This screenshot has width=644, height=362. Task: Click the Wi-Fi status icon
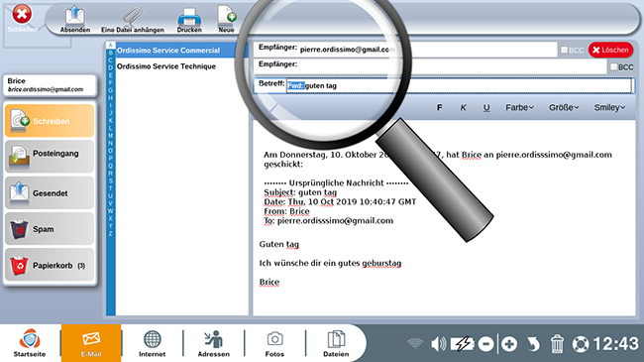(x=415, y=343)
